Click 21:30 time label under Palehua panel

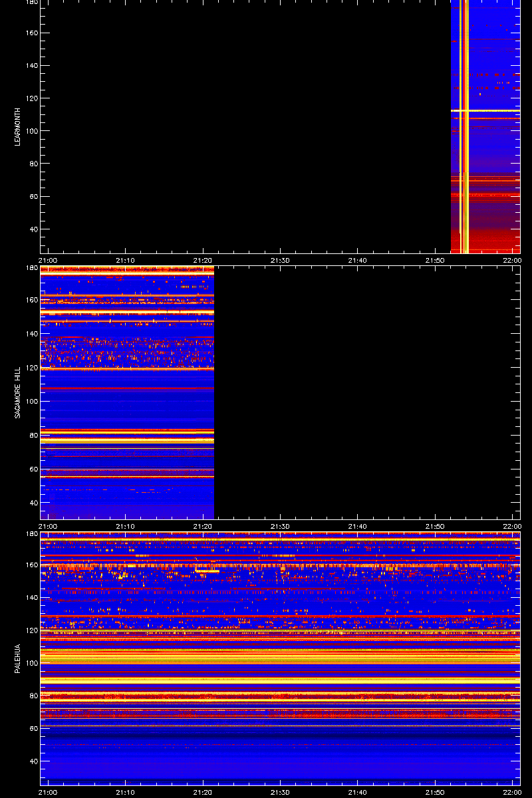click(280, 792)
